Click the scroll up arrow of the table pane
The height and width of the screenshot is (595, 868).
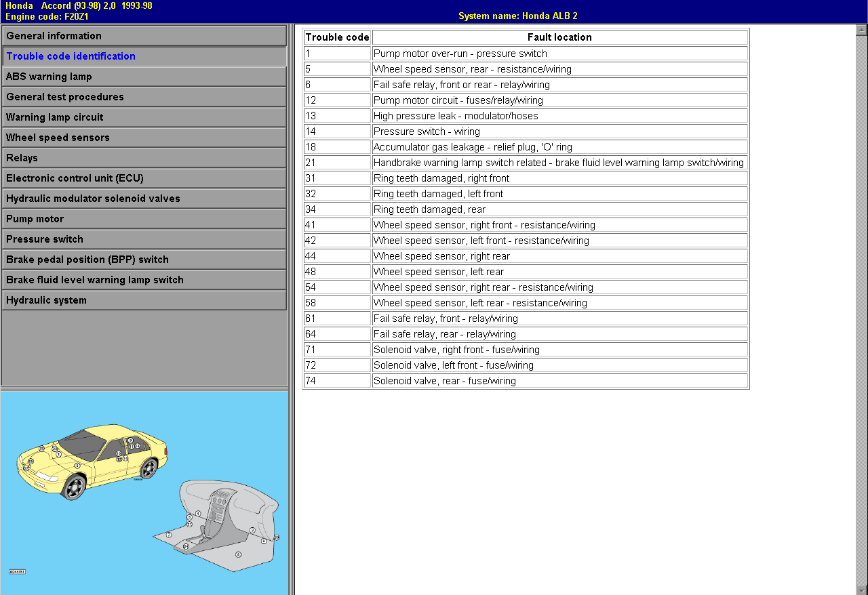click(862, 30)
